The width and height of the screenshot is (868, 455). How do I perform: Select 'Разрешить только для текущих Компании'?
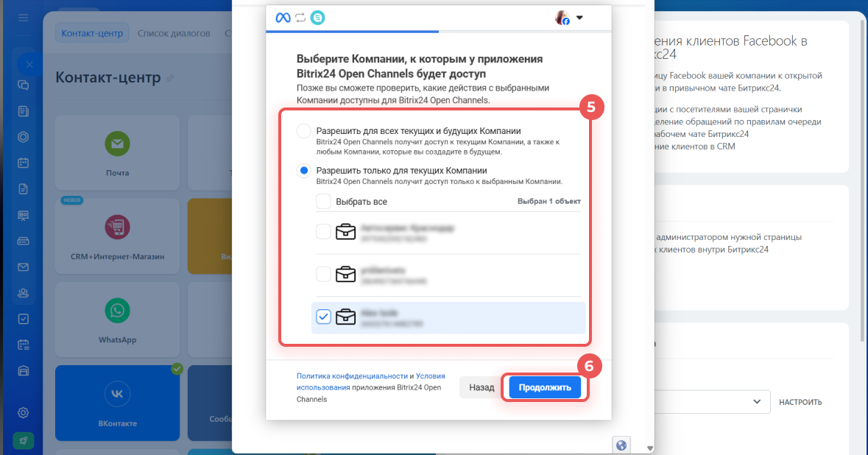(x=304, y=171)
